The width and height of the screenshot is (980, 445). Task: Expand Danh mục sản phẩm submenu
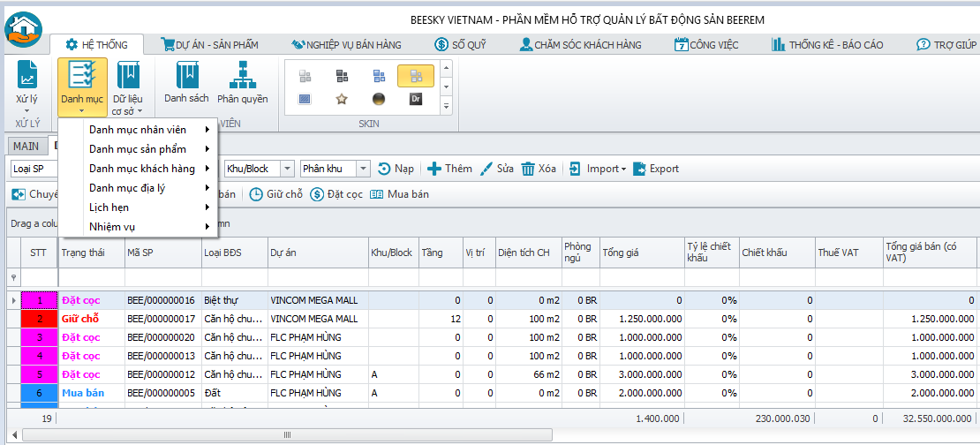(138, 149)
